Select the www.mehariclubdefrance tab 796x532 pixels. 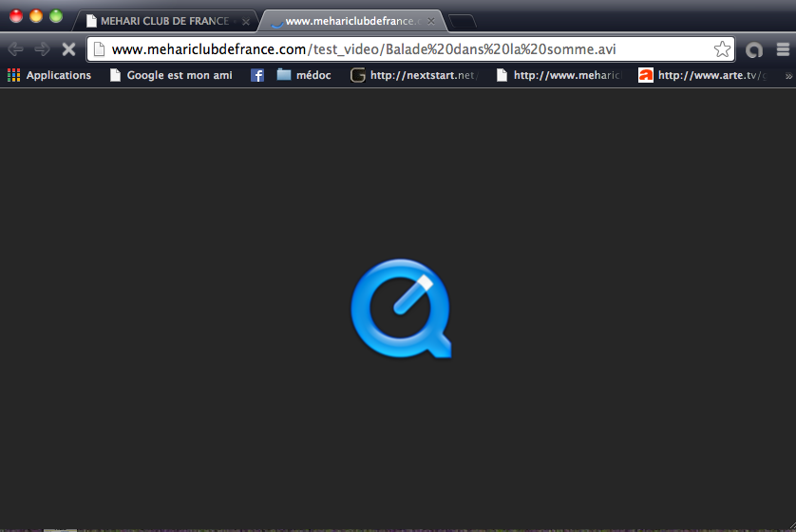click(352, 21)
